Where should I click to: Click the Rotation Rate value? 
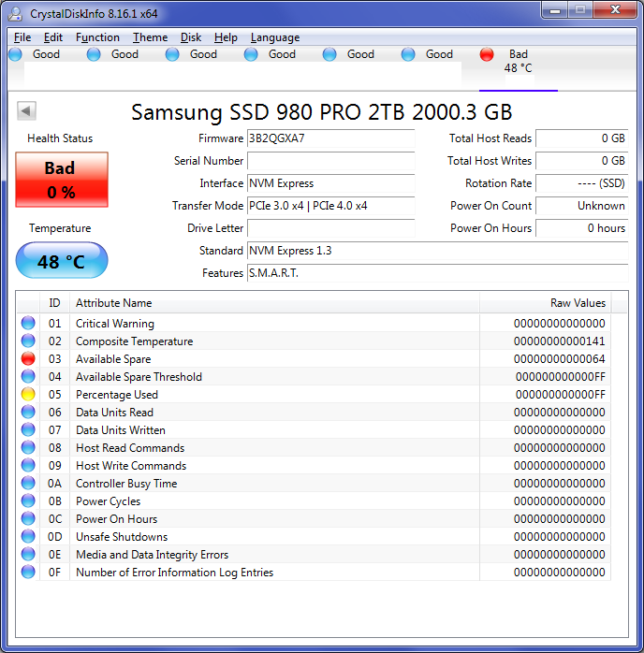tap(581, 183)
